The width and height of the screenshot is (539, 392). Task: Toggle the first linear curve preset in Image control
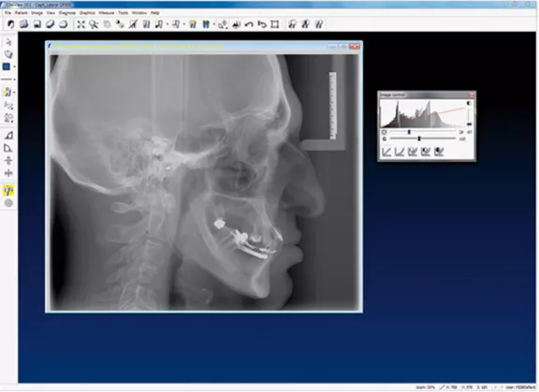386,152
